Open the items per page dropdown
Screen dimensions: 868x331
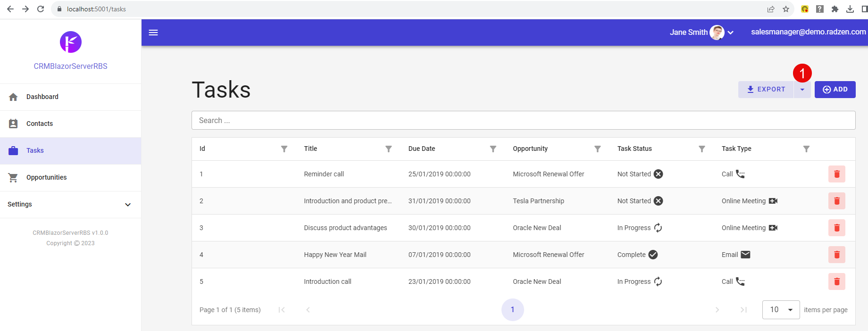pos(781,310)
